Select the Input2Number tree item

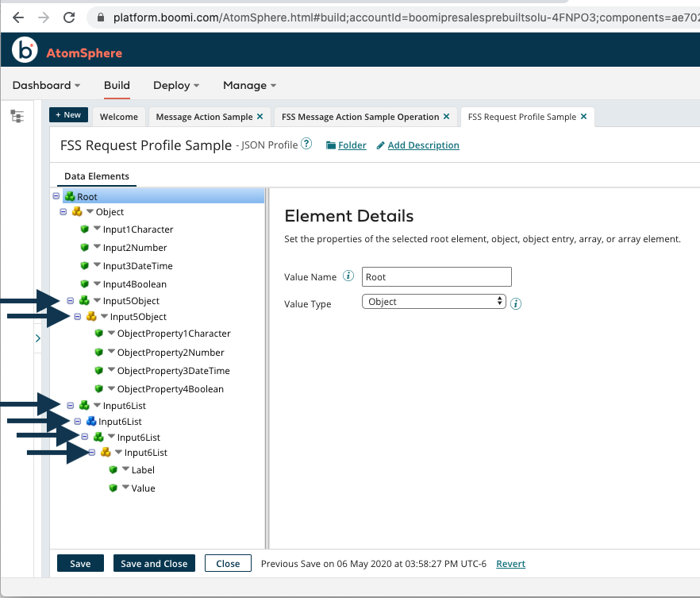(135, 248)
